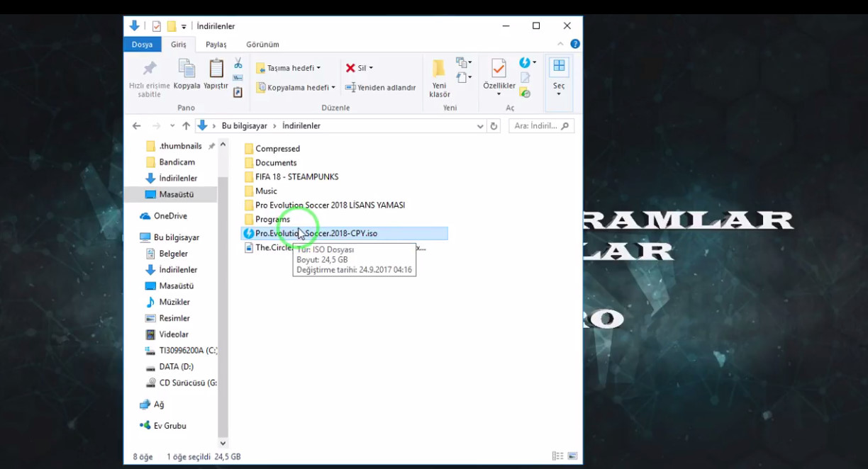Click quick access toolbar new folder icon

click(x=171, y=26)
